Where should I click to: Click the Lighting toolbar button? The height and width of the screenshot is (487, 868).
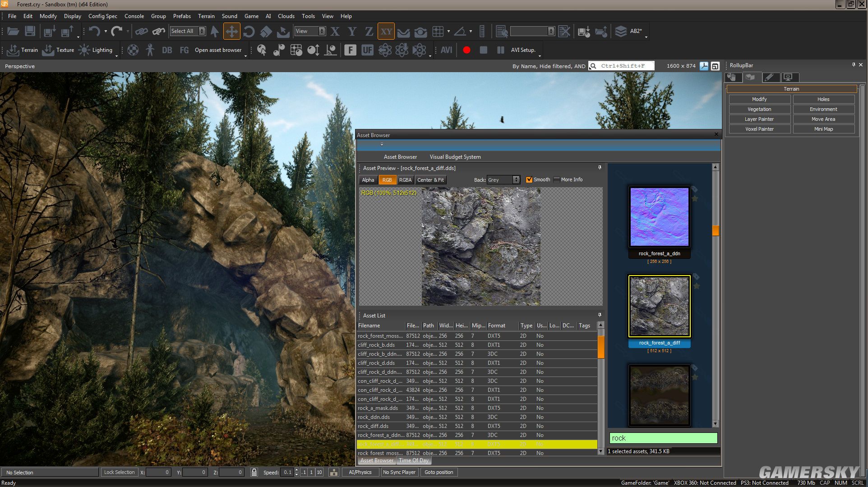pos(95,50)
